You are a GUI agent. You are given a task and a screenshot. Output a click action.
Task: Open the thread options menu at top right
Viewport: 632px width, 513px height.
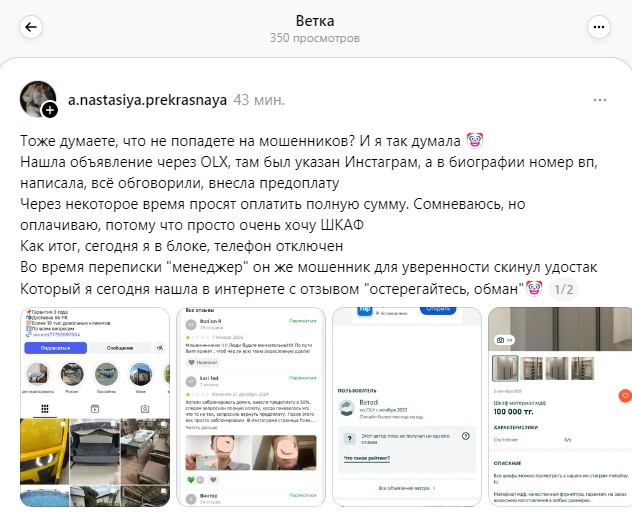(599, 27)
